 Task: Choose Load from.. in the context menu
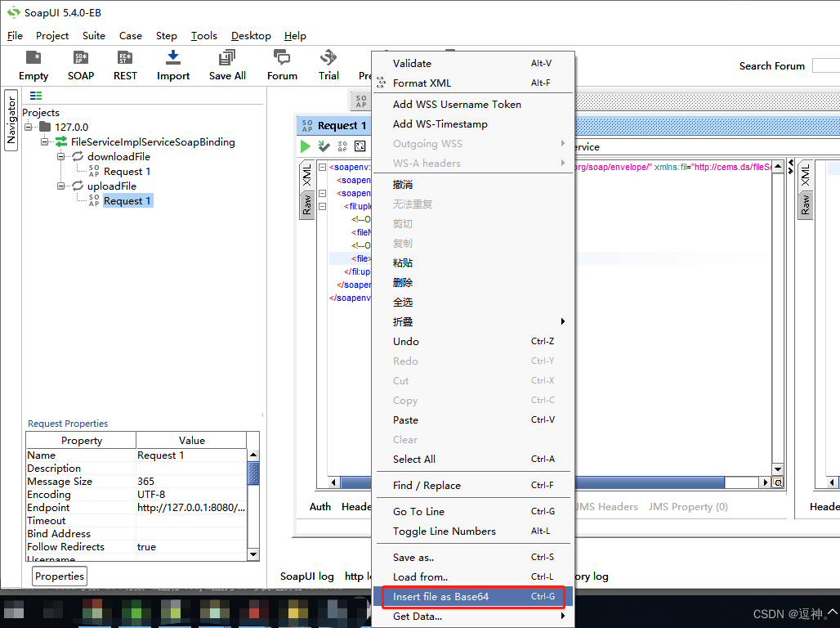tap(473, 576)
